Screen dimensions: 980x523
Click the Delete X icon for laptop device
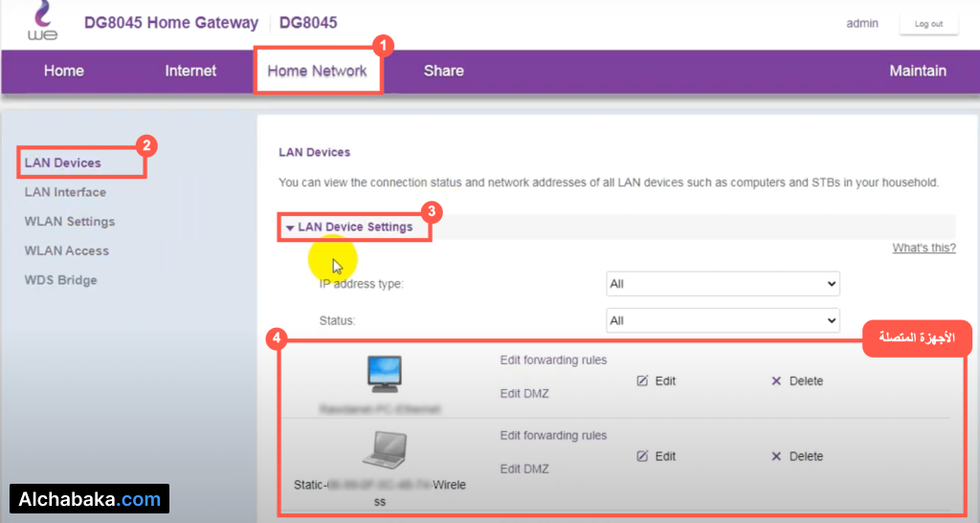click(x=776, y=456)
